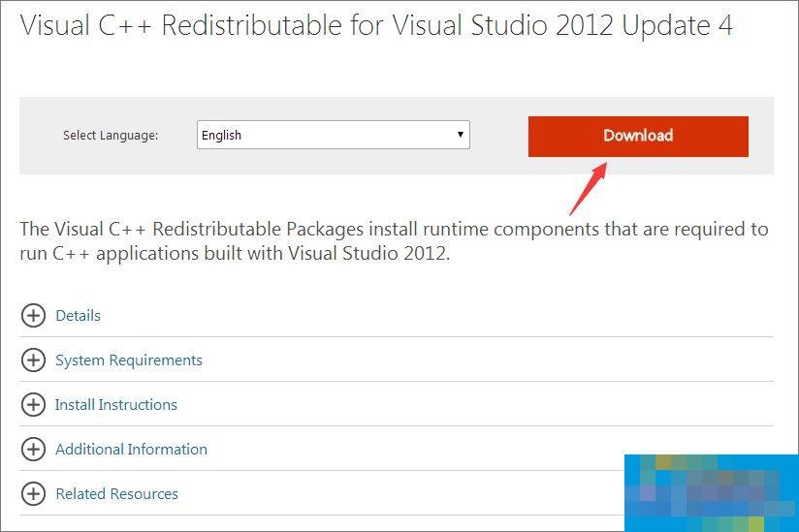This screenshot has width=799, height=532.
Task: Open the Related Resources link
Action: (x=116, y=494)
